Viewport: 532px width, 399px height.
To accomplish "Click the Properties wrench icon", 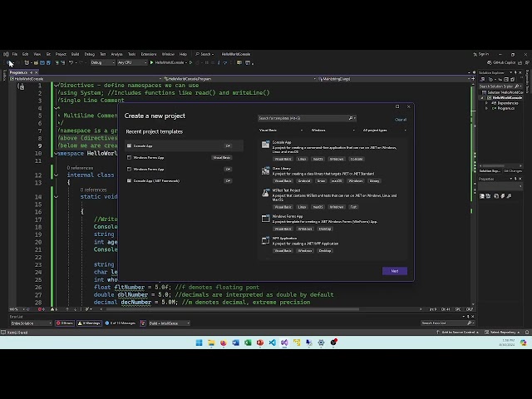I will coord(509,196).
